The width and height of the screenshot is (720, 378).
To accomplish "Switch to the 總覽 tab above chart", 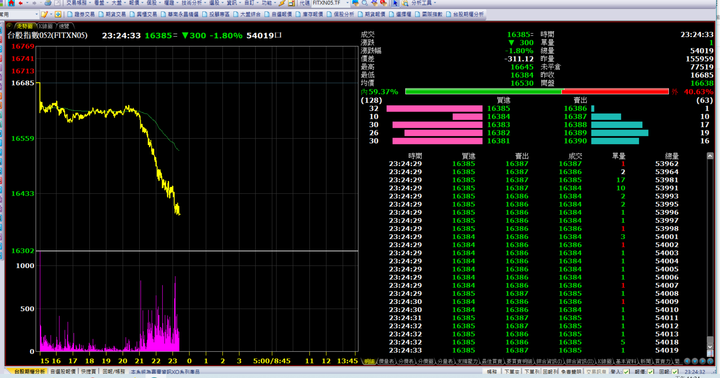I will (64, 26).
